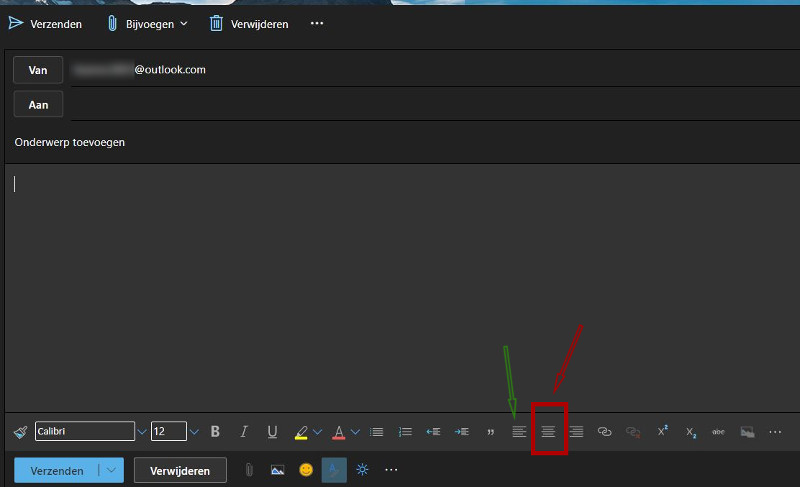This screenshot has height=487, width=800.
Task: Center align the text
Action: 548,432
